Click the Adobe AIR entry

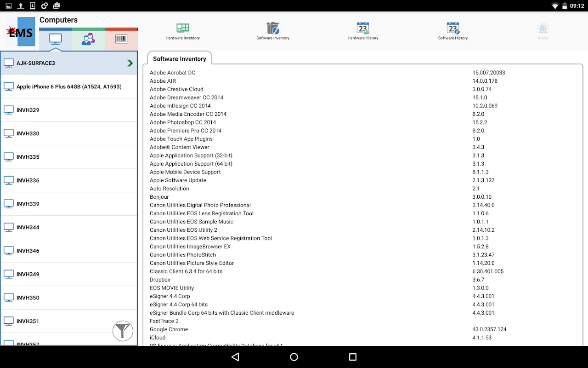(163, 81)
